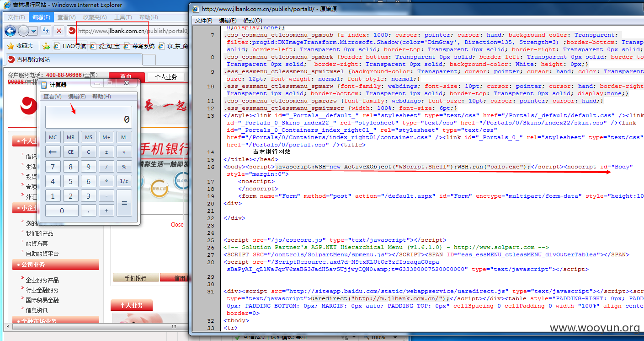Viewport: 644px width, 341px height.
Task: Click calculator square root button
Action: 124,152
